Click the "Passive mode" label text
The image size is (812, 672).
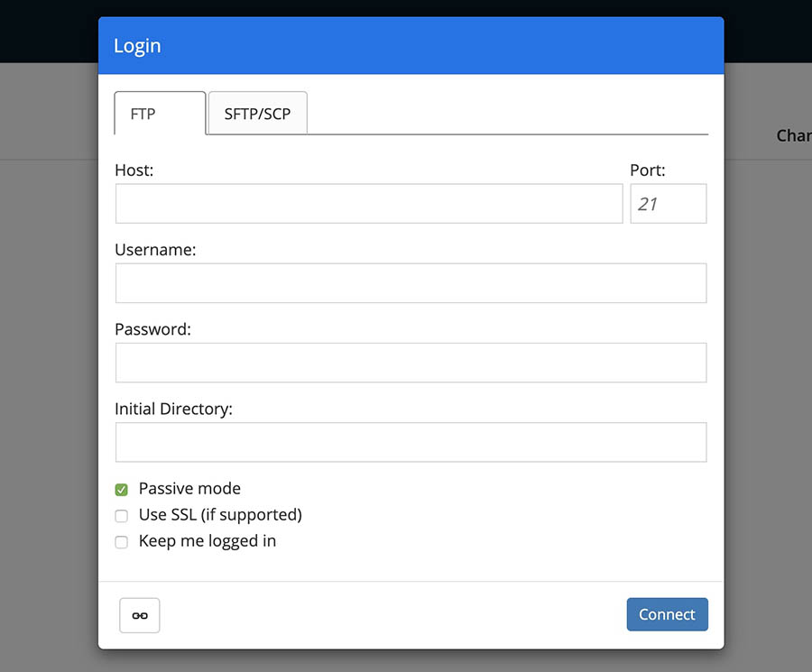(189, 489)
